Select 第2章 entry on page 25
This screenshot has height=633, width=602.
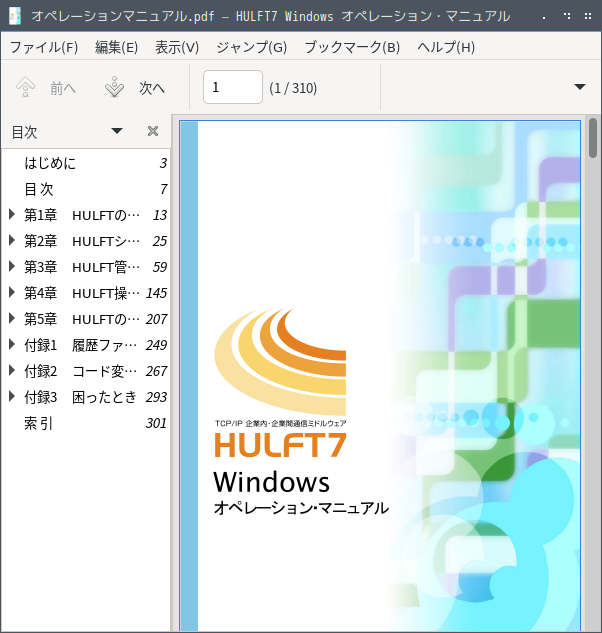point(86,241)
